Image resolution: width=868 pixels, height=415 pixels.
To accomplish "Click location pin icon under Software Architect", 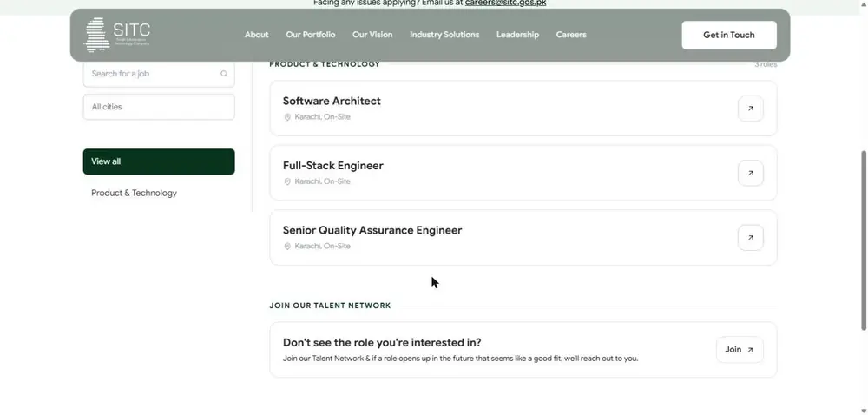I will tap(287, 117).
